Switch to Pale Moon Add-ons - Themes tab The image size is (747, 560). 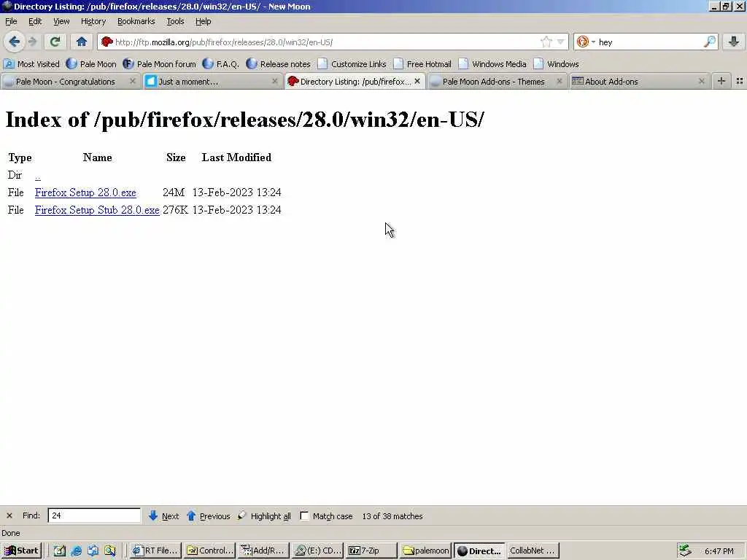click(493, 82)
